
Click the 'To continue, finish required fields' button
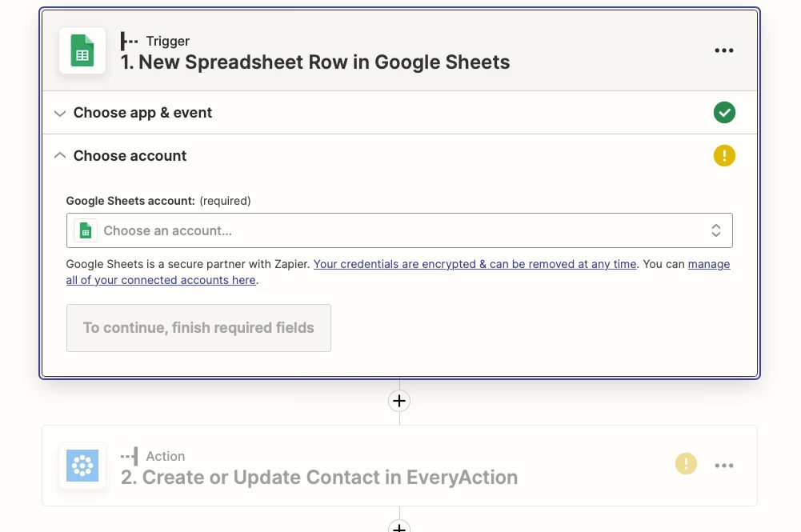(x=198, y=327)
